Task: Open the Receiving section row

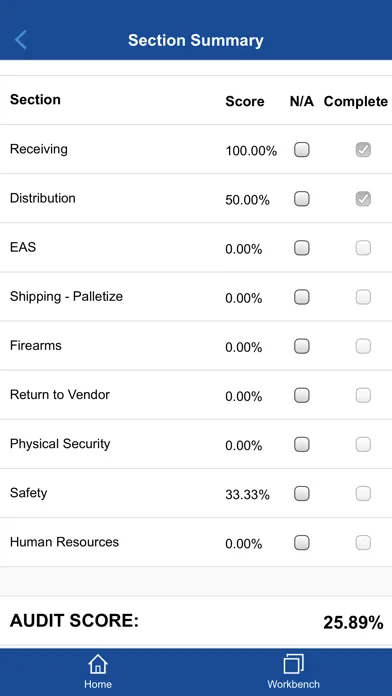Action: (196, 149)
